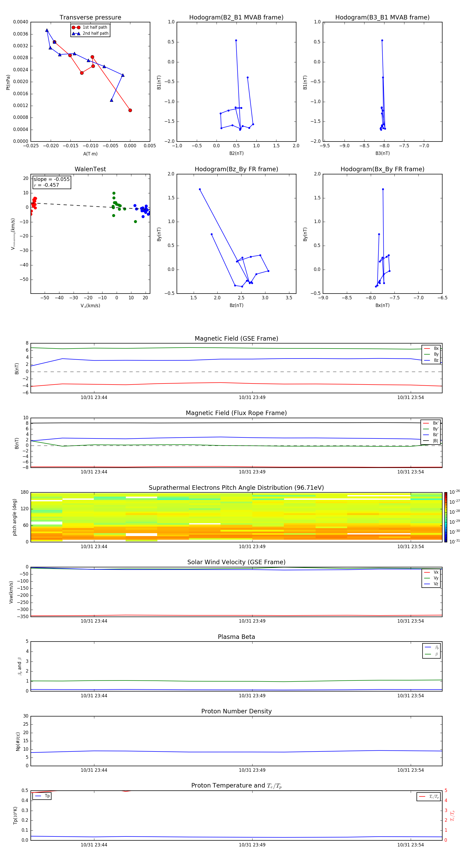Click the 'Pt(nPa)' y-axis label

[8, 82]
